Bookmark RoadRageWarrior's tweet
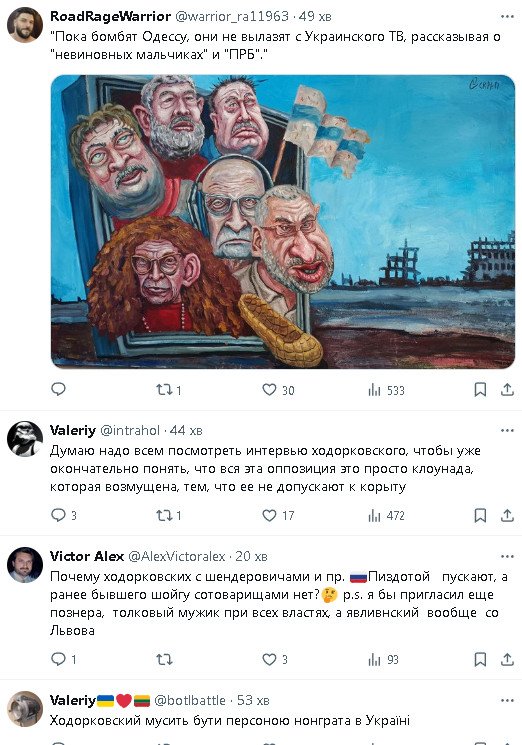 480,390
